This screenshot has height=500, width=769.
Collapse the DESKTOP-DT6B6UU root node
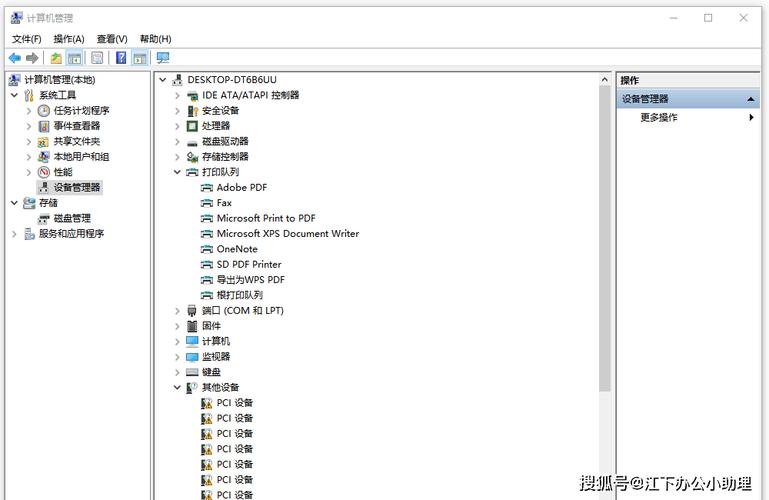(x=163, y=80)
